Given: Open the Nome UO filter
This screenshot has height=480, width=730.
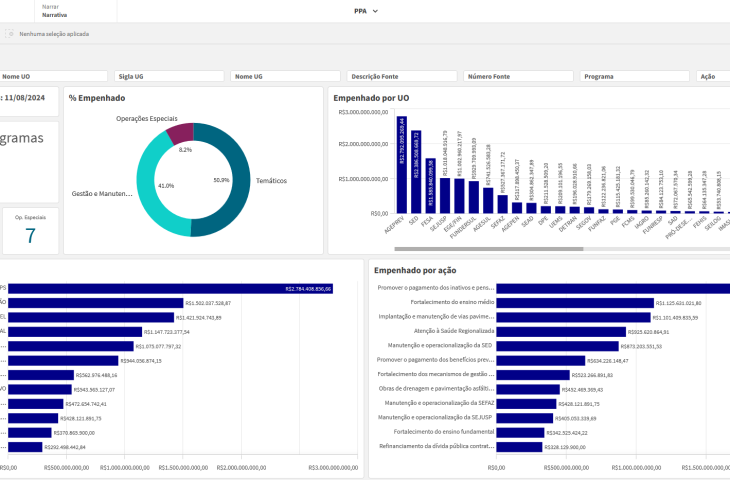Looking at the screenshot, I should point(52,76).
